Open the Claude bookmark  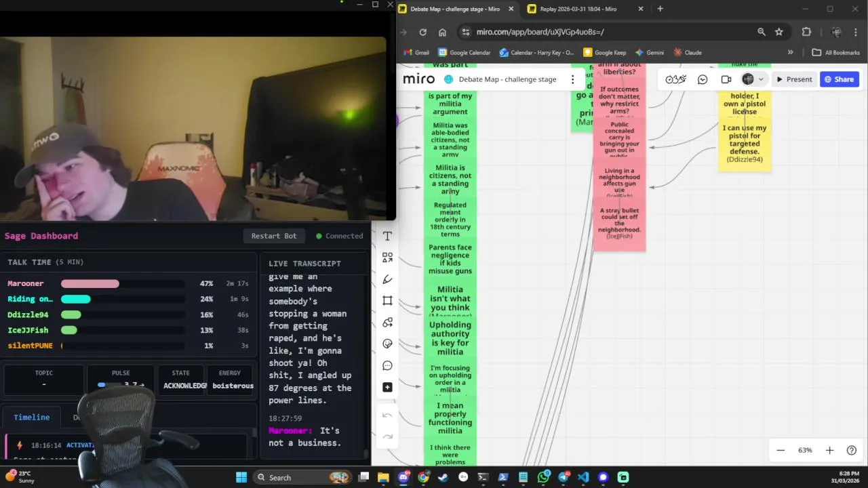687,52
